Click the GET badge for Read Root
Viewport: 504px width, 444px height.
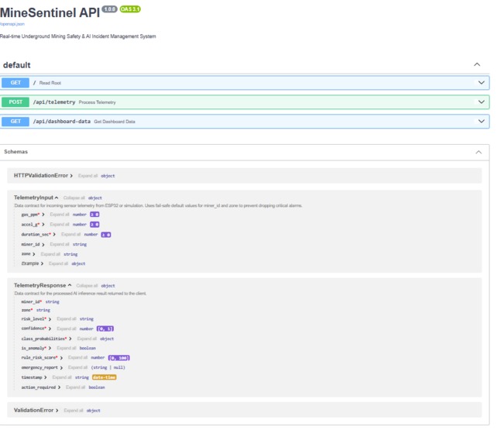pos(15,83)
